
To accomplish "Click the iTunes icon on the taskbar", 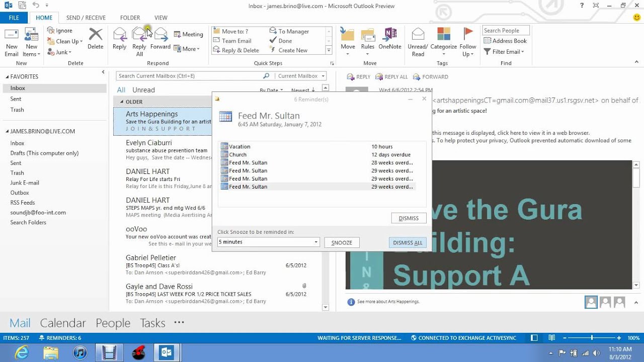I will coord(80,353).
